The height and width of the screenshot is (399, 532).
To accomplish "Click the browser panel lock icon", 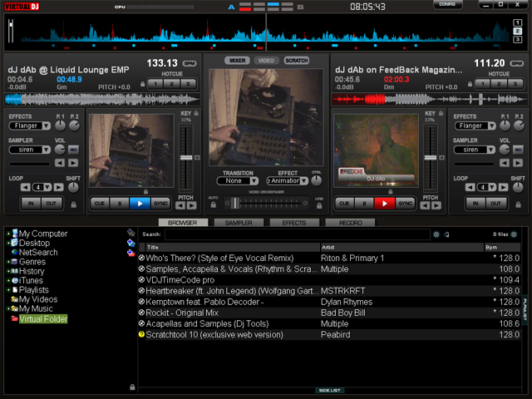I will click(132, 387).
